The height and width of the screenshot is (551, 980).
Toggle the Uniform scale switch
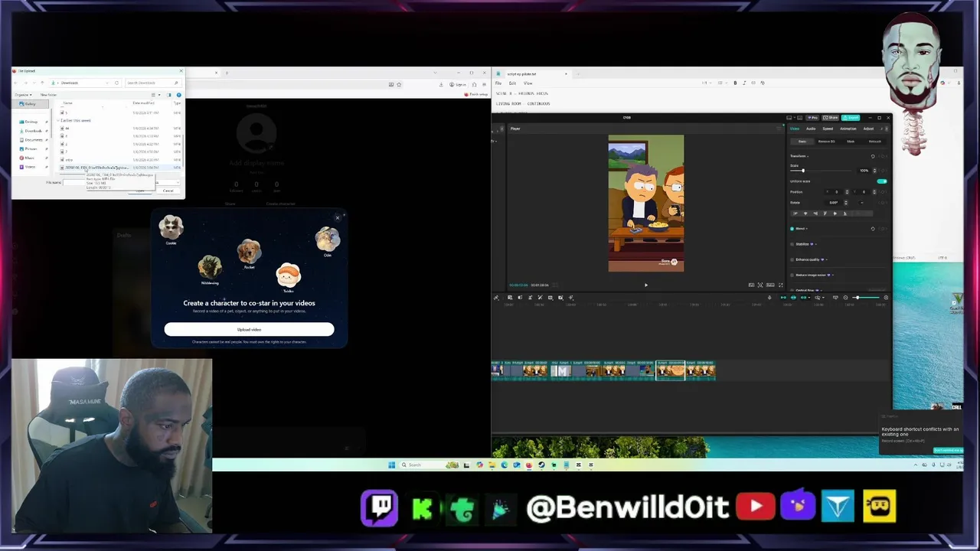coord(882,181)
